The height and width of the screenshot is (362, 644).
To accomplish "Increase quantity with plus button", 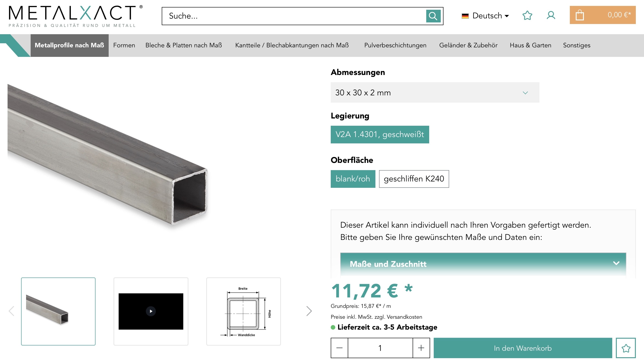I will pyautogui.click(x=421, y=348).
